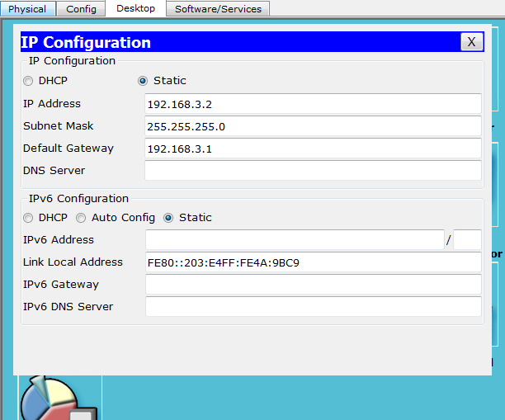The height and width of the screenshot is (420, 505).
Task: Click the IP Address field
Action: tap(313, 104)
